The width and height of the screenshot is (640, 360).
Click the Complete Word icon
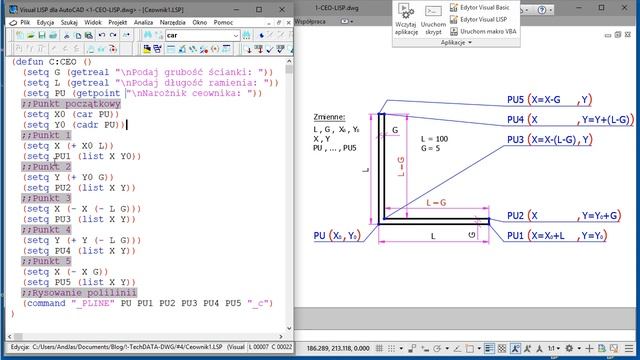[x=126, y=36]
